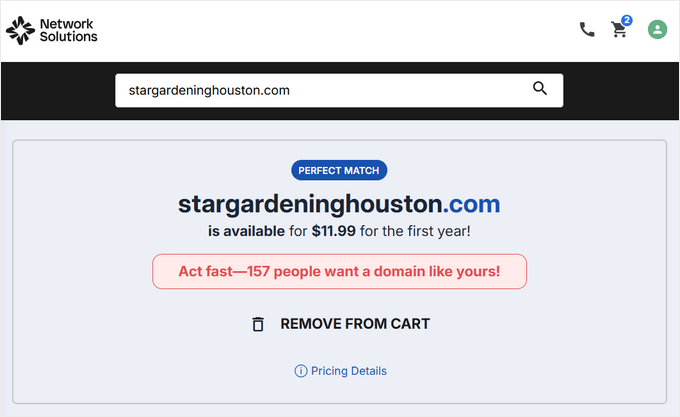The image size is (680, 417).
Task: Click the Network Solutions logo
Action: tap(52, 30)
